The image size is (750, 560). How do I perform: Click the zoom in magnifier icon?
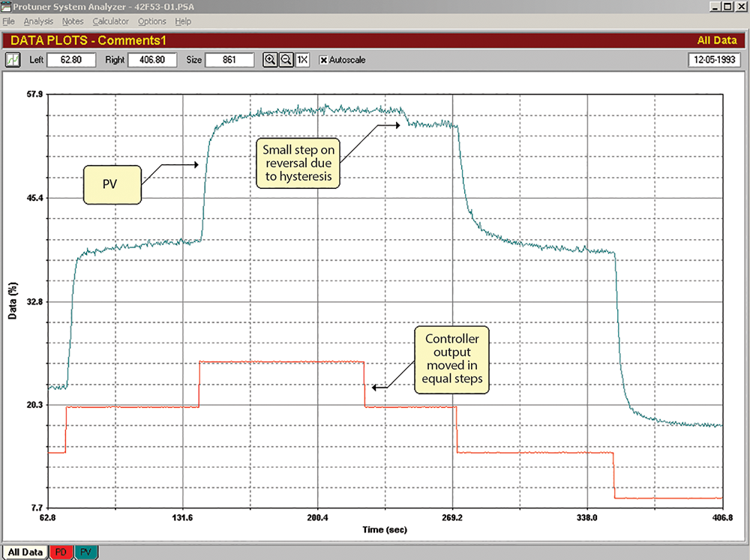click(270, 60)
